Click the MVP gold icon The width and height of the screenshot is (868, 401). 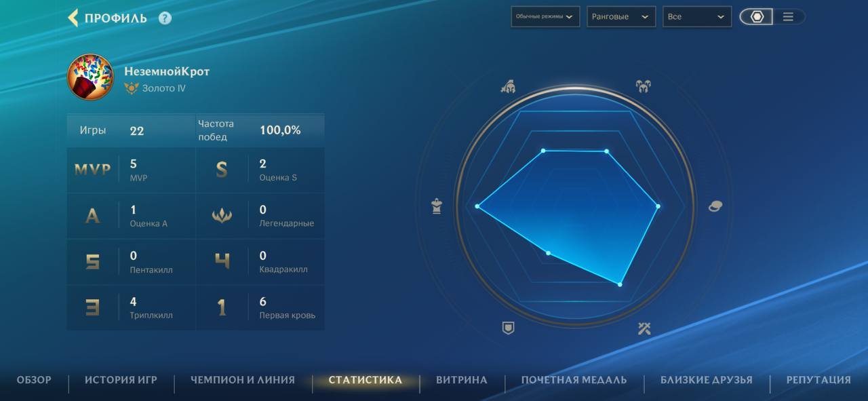pyautogui.click(x=92, y=170)
